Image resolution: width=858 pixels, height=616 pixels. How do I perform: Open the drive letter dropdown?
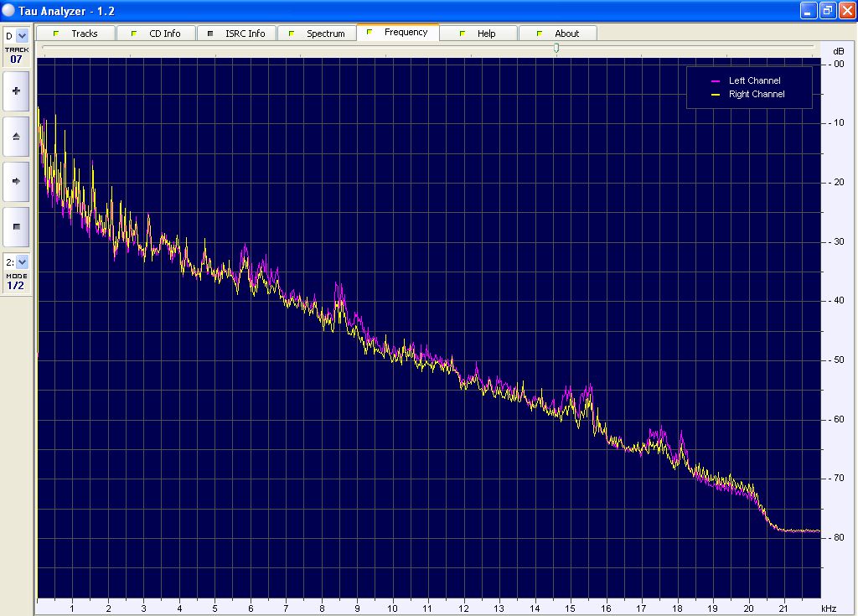[x=22, y=36]
